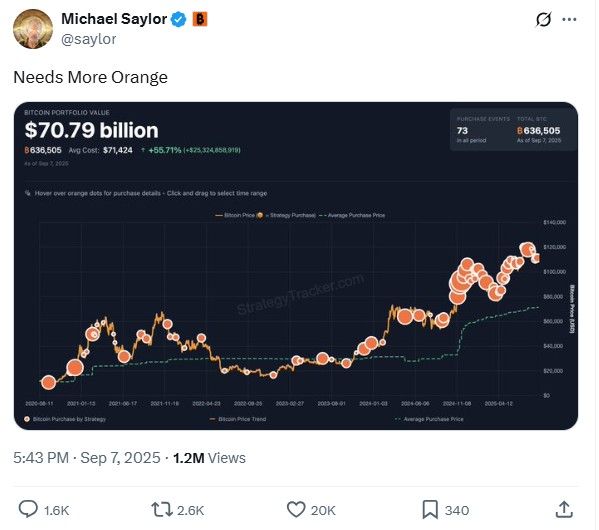Image resolution: width=599 pixels, height=530 pixels.
Task: Open the Bitcoin portfolio chart image
Action: 296,266
